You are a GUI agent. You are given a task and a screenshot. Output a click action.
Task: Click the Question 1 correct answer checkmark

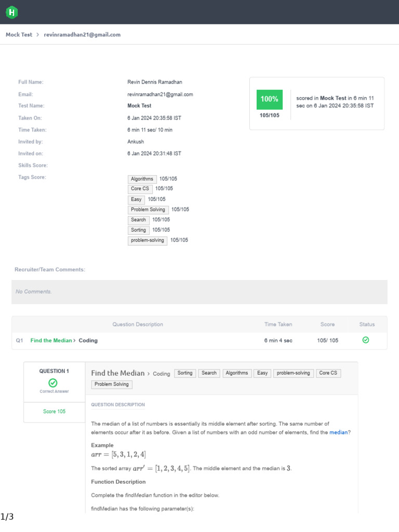click(53, 383)
